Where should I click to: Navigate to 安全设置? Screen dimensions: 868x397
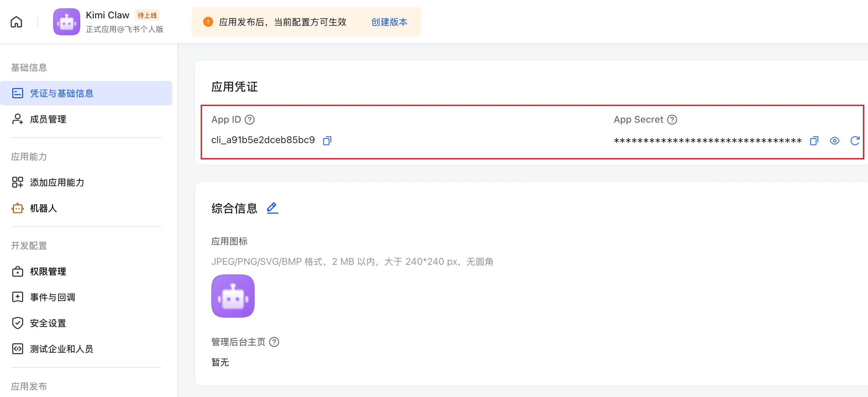coord(48,323)
